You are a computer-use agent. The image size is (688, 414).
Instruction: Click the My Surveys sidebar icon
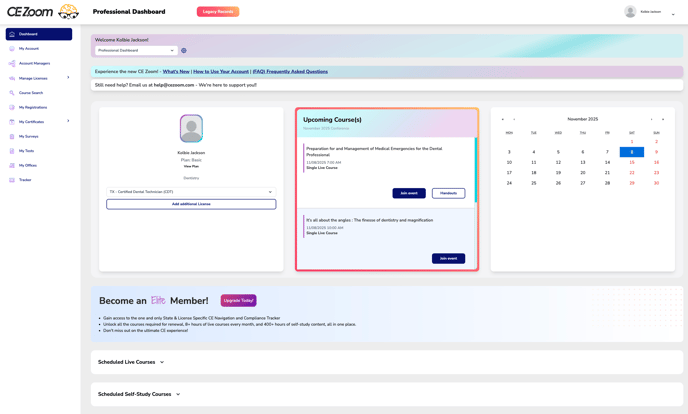(12, 136)
